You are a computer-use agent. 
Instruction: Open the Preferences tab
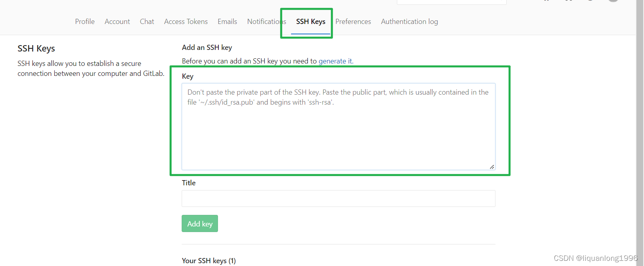353,22
